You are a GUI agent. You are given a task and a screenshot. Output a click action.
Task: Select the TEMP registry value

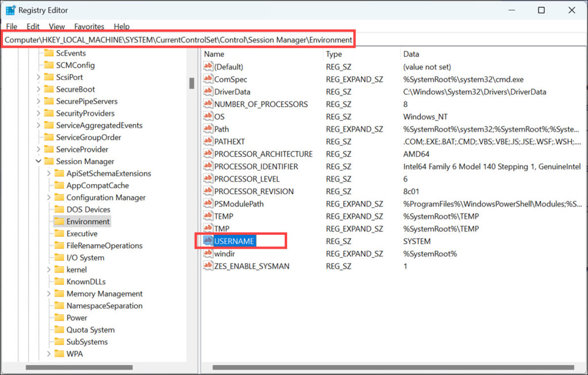click(x=224, y=216)
